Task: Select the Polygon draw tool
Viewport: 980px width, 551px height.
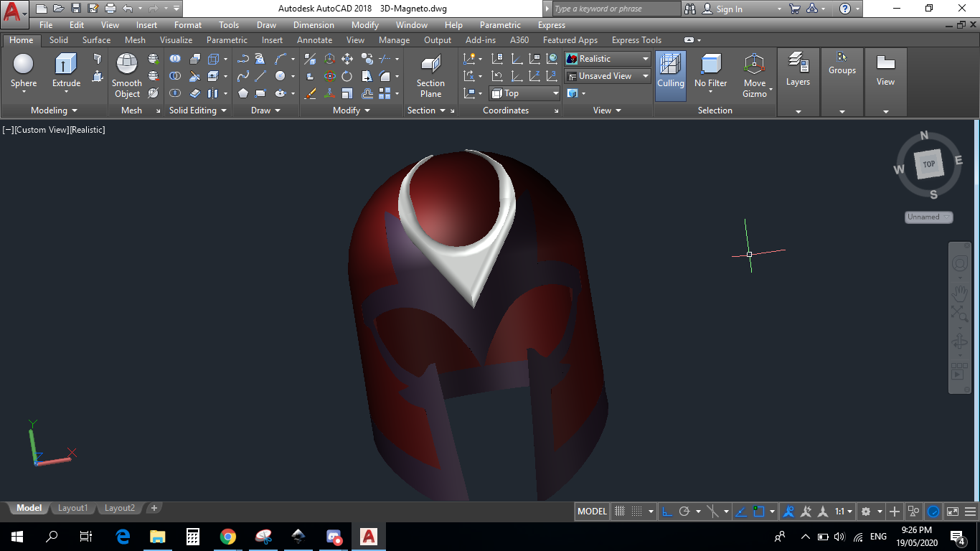Action: point(243,93)
